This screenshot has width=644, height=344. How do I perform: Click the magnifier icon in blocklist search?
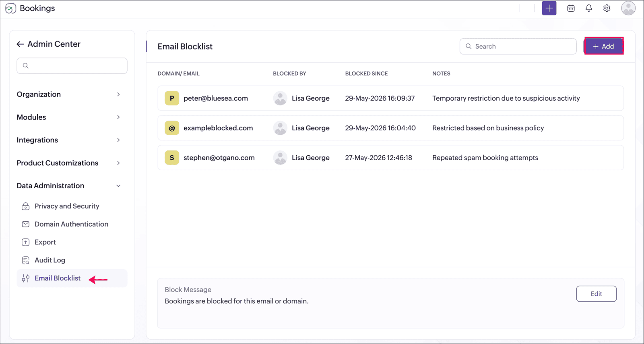(x=469, y=46)
